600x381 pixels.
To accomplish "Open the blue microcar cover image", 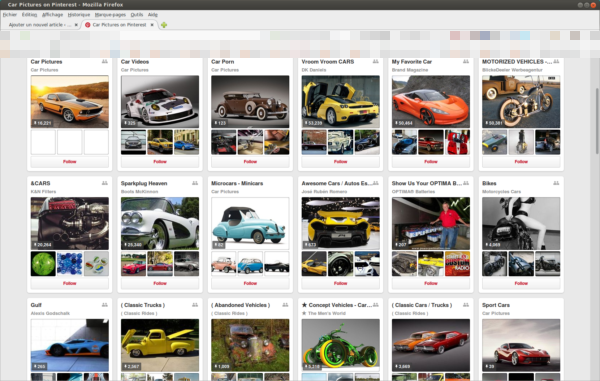I will tap(250, 223).
